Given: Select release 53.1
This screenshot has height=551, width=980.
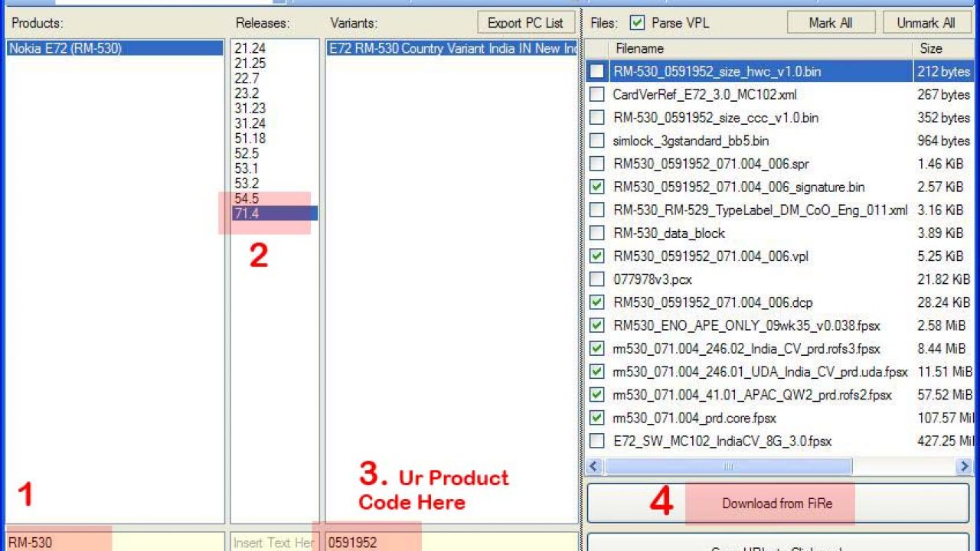Looking at the screenshot, I should pyautogui.click(x=247, y=168).
